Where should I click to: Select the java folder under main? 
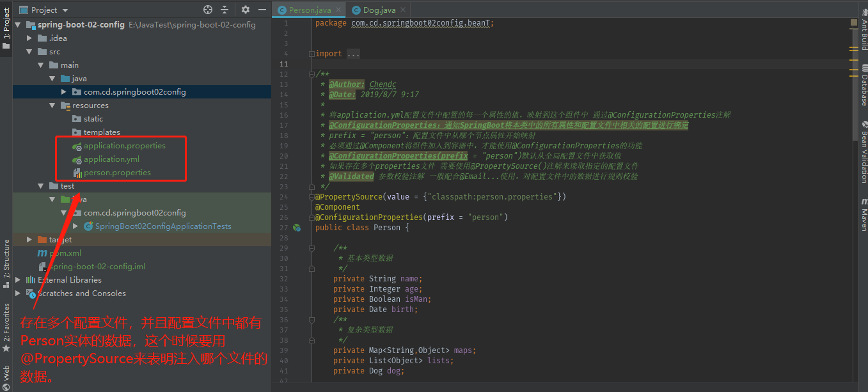(79, 79)
